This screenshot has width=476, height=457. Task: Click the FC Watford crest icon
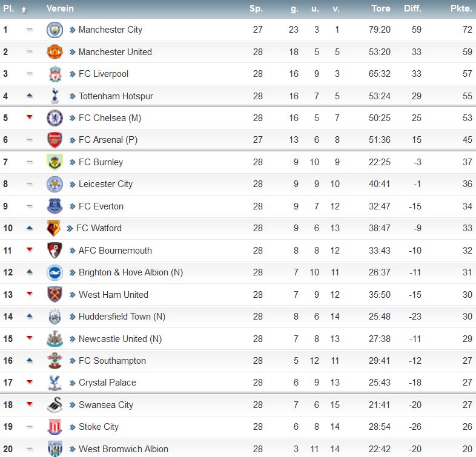tap(54, 228)
